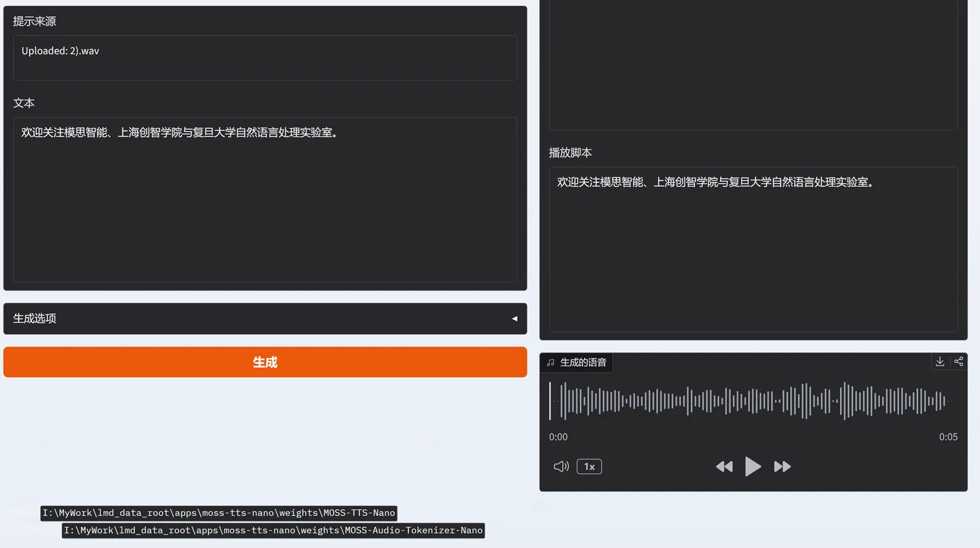The height and width of the screenshot is (548, 980).
Task: Share the generated audio
Action: point(958,361)
